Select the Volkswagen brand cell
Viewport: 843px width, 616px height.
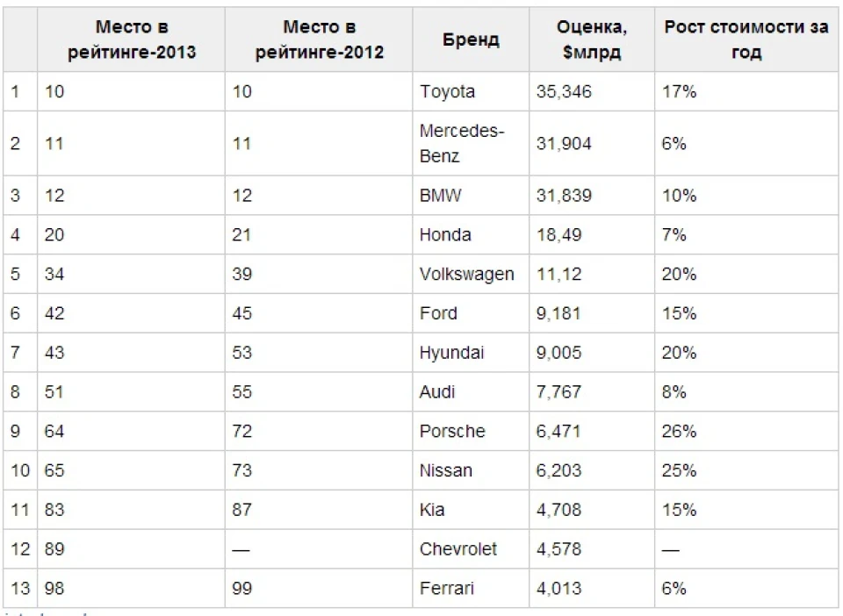pyautogui.click(x=471, y=274)
